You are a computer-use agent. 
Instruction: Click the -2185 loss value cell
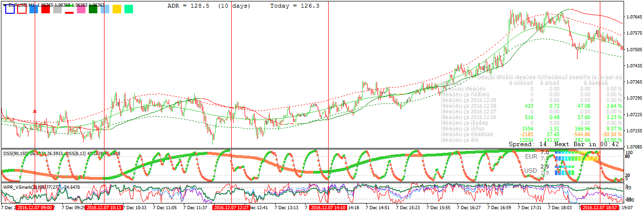coord(526,134)
